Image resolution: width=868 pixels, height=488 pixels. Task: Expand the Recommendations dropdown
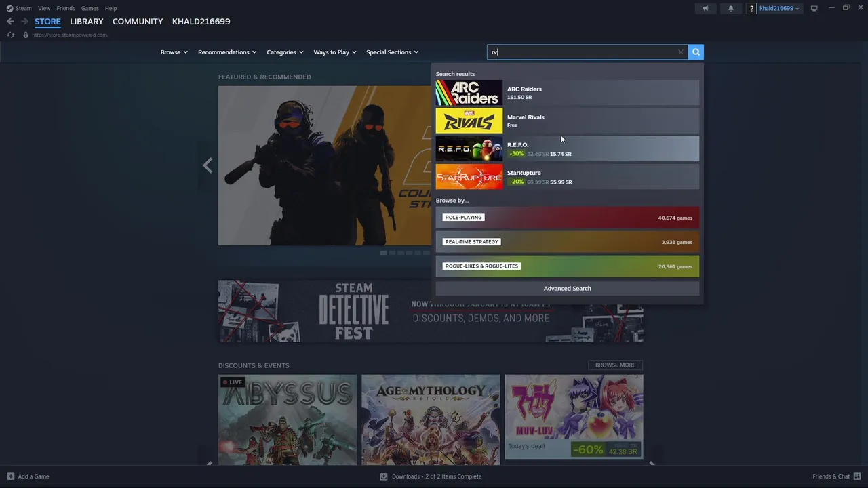point(227,52)
